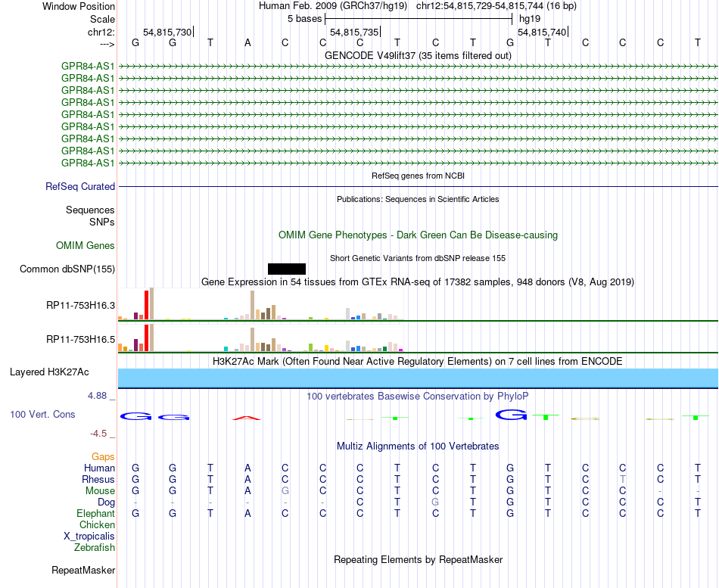Open the Common dbSNP(155) track label
Screen dimensions: 719x588
[x=67, y=269]
